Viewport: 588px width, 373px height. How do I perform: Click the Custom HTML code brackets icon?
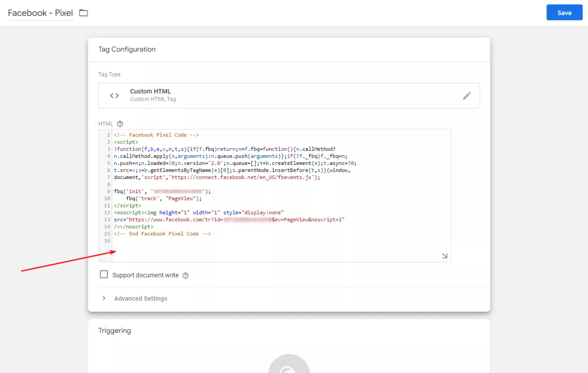[x=115, y=95]
